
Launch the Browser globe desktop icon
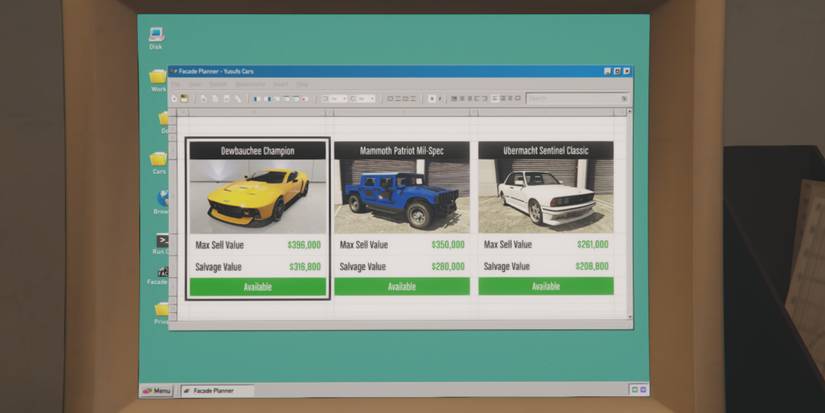tap(163, 203)
